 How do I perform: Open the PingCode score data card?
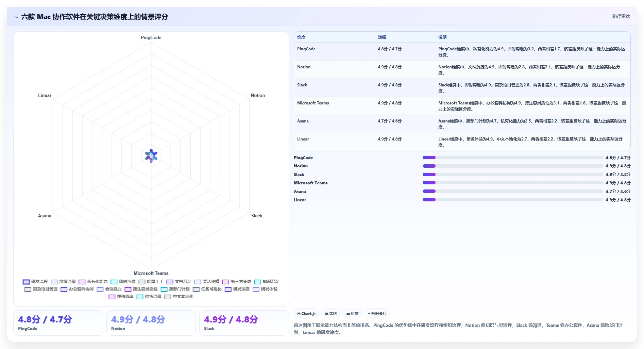point(58,323)
